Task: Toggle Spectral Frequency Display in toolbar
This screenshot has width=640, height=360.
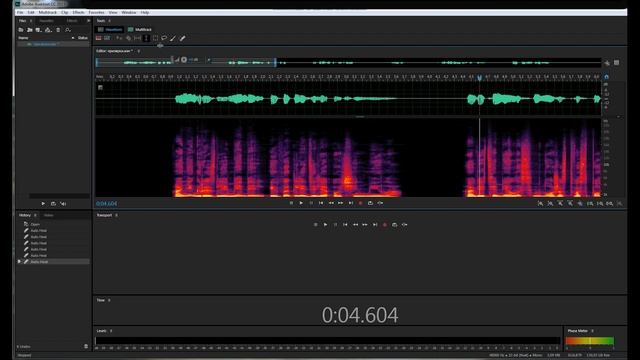Action: pos(98,38)
